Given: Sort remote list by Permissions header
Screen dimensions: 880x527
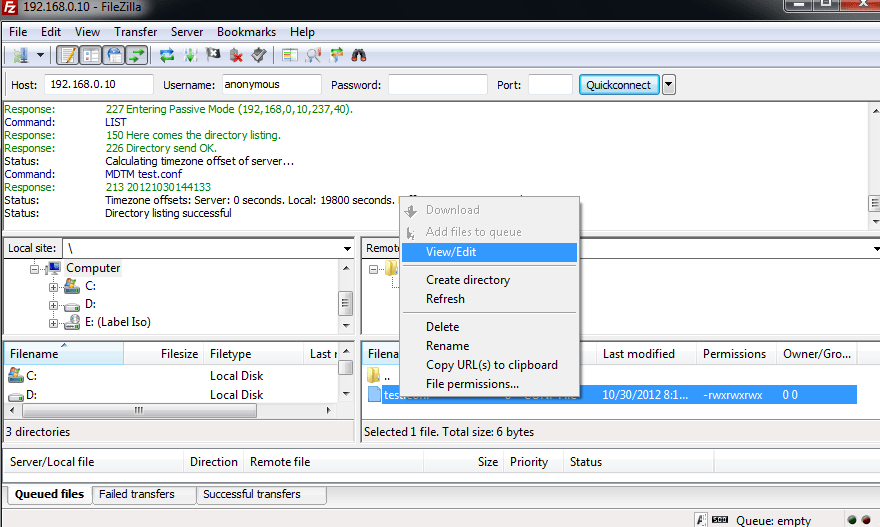Looking at the screenshot, I should click(x=736, y=354).
